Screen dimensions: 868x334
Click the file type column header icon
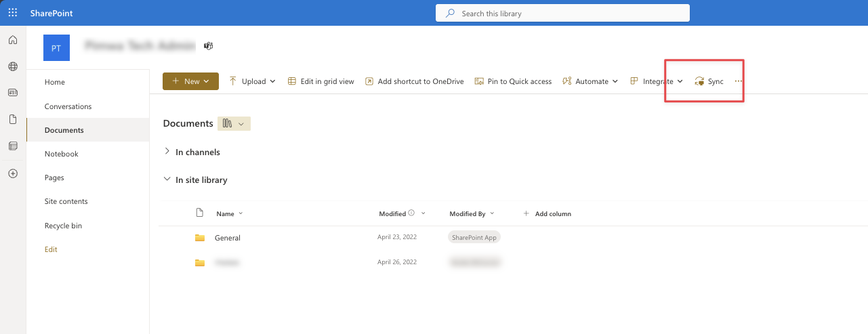[x=199, y=213]
